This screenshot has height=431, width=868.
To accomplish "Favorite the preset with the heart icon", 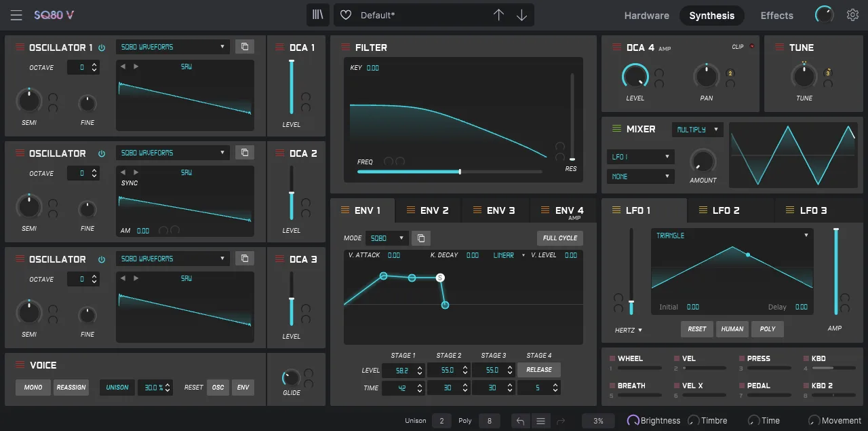I will 346,15.
